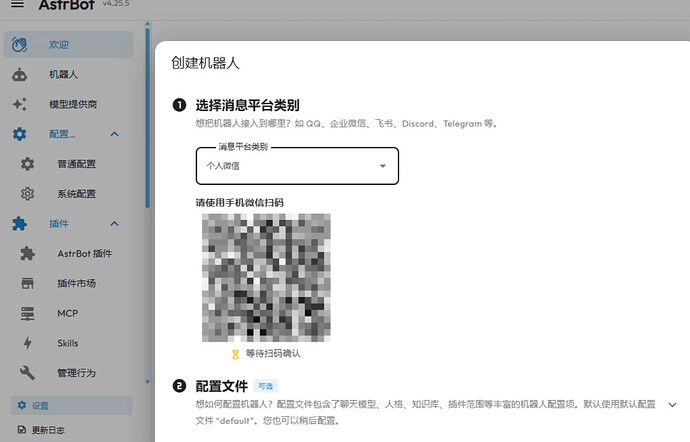Image resolution: width=690 pixels, height=442 pixels.
Task: Click the gear icon beside 配置
Action: pos(19,134)
